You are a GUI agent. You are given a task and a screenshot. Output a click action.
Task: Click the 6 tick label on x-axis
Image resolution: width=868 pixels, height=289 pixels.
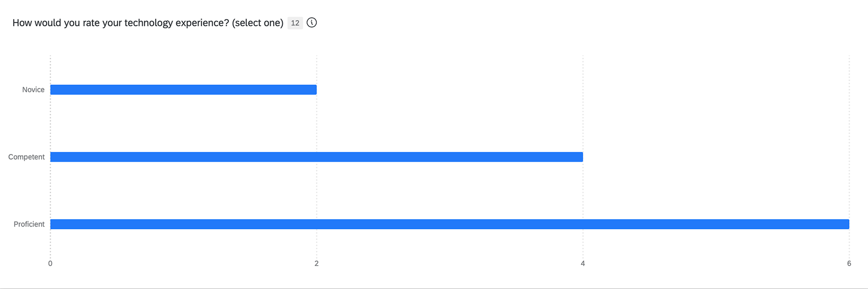849,263
